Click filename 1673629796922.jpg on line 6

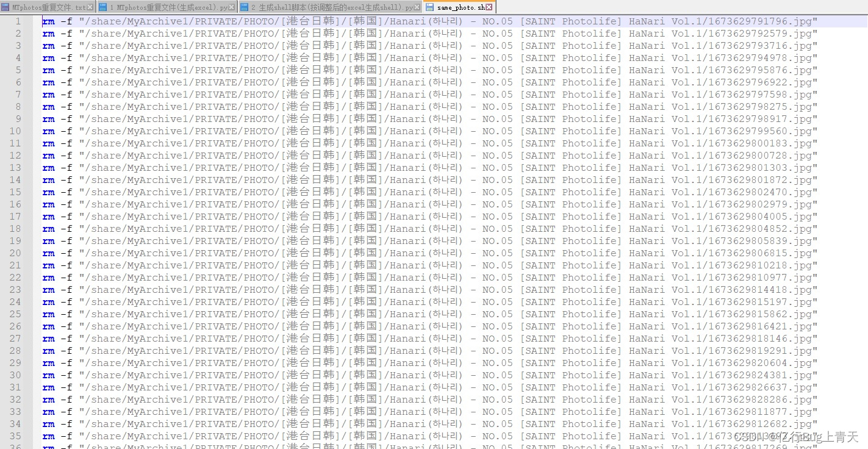(760, 82)
